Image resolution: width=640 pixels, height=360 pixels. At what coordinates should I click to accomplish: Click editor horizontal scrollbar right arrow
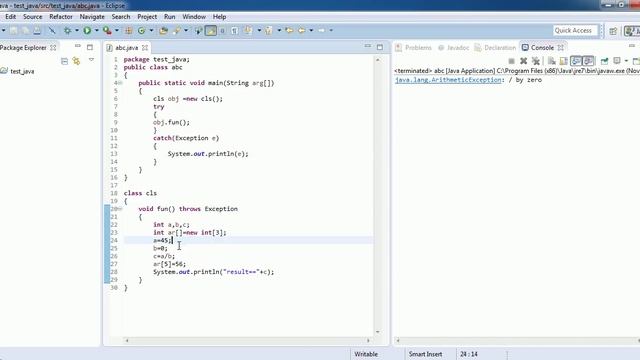[x=368, y=340]
